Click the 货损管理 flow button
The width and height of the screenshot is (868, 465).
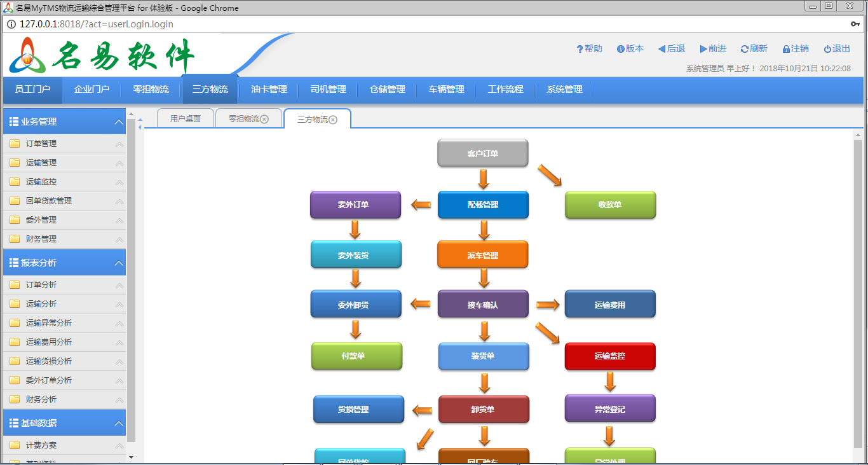358,409
